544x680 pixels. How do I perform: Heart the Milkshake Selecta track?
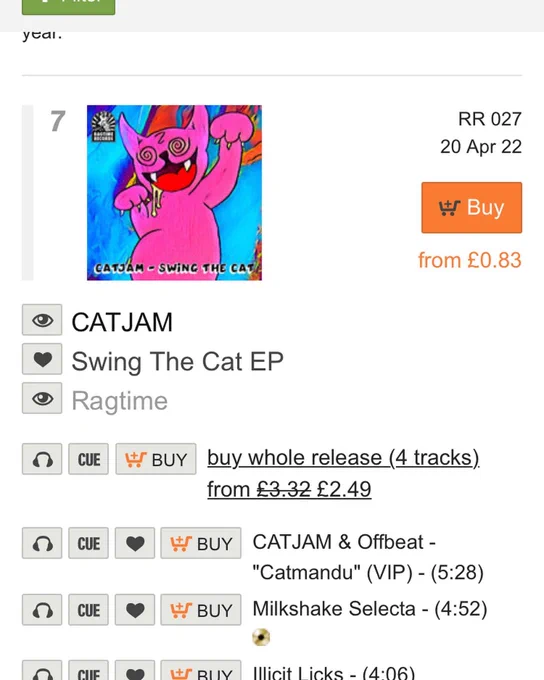(x=135, y=610)
